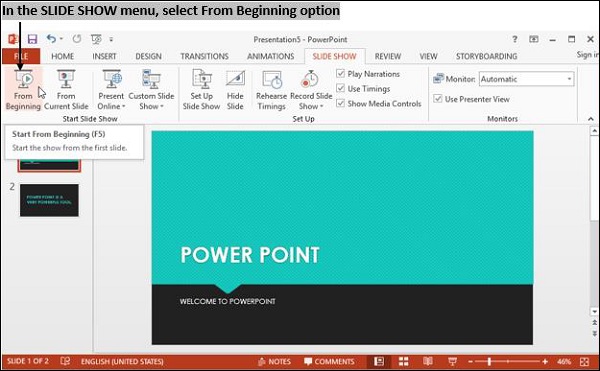Switch to the STORYBOARDING tab

[486, 56]
